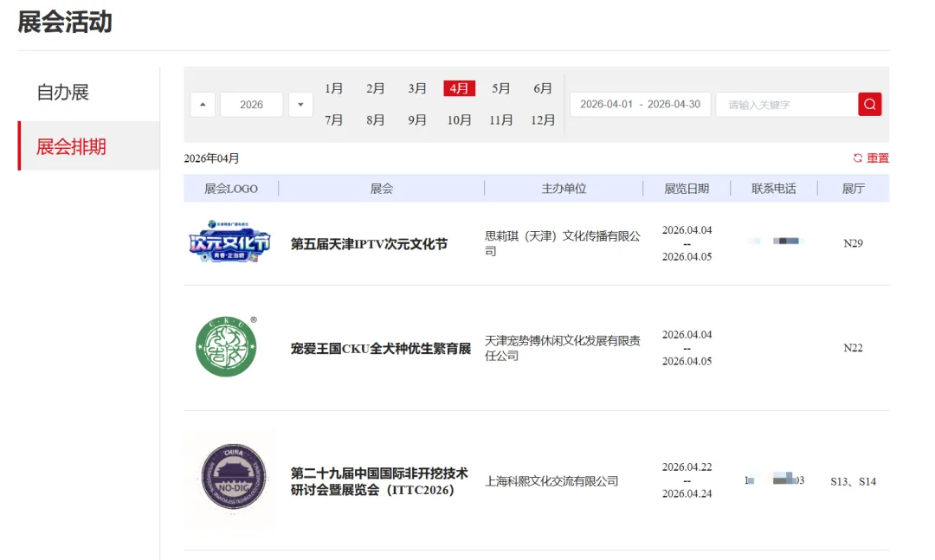Click the IPTV row phone number

777,241
